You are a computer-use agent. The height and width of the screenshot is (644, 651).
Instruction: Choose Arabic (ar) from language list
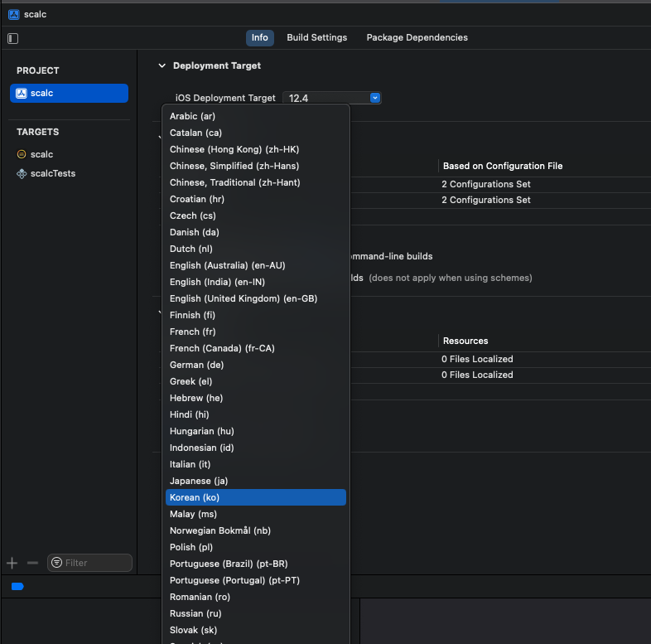click(x=256, y=116)
